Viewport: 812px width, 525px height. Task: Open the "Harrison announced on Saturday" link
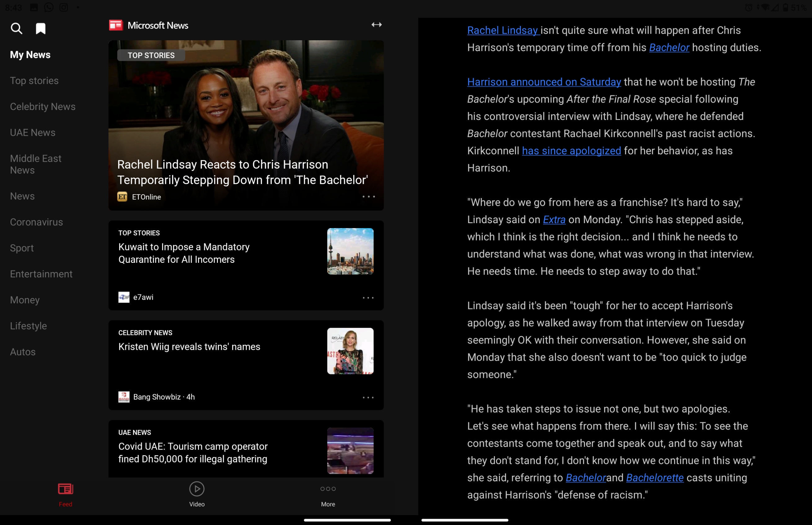(544, 82)
